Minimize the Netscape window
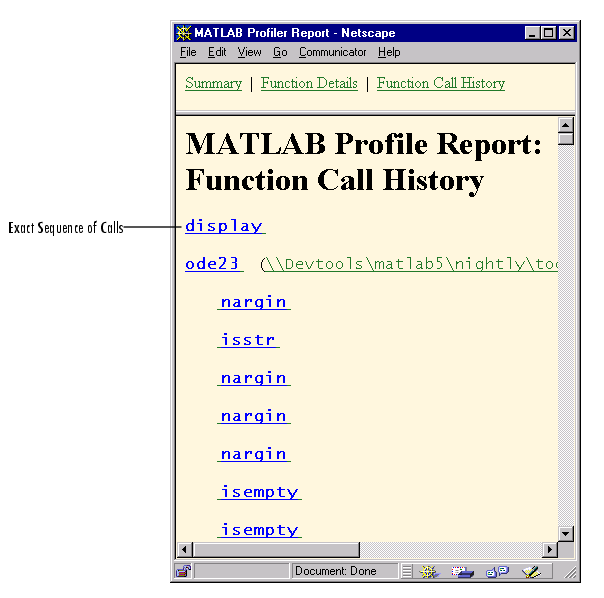The width and height of the screenshot is (604, 598). 532,33
